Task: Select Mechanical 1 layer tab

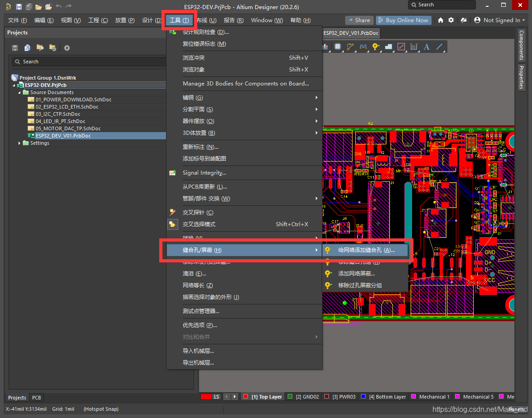Action: pos(431,397)
